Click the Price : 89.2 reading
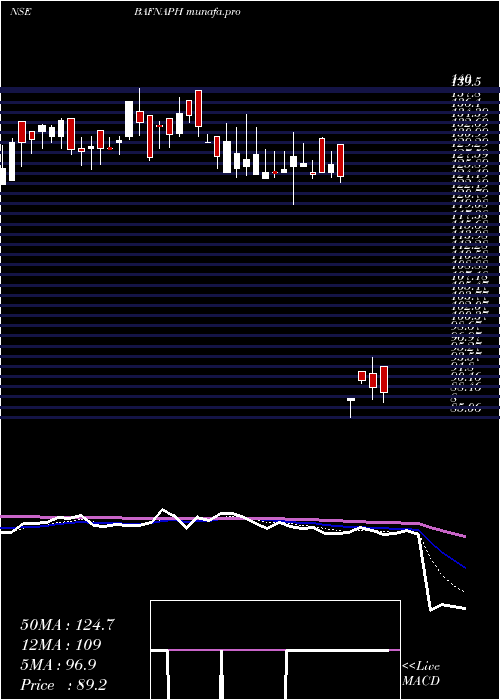 tap(63, 685)
